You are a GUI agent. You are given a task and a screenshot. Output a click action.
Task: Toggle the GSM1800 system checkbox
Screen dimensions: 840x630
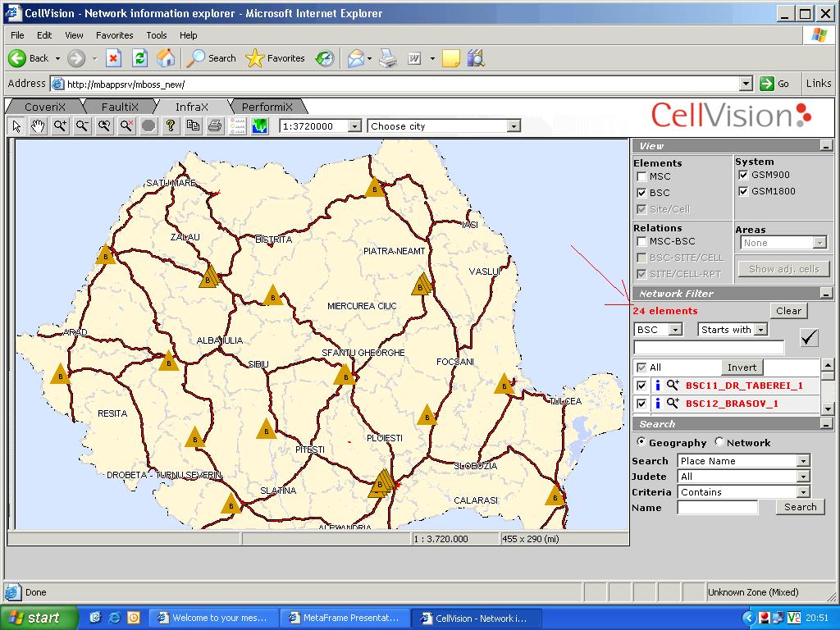(x=743, y=191)
